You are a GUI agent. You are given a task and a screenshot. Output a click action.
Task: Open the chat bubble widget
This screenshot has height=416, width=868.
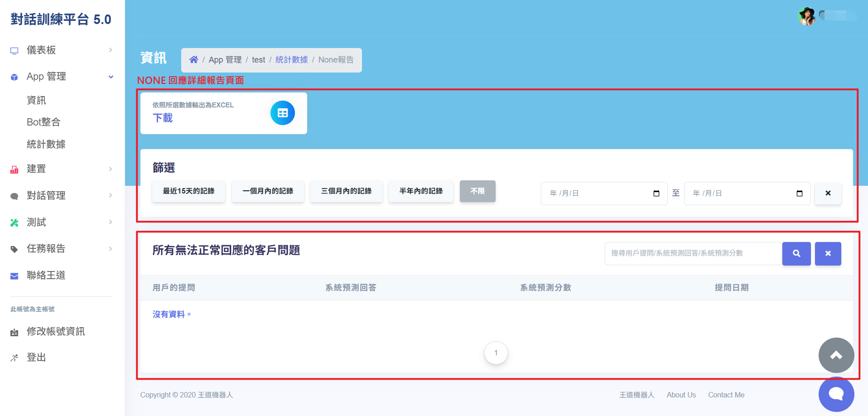coord(836,394)
